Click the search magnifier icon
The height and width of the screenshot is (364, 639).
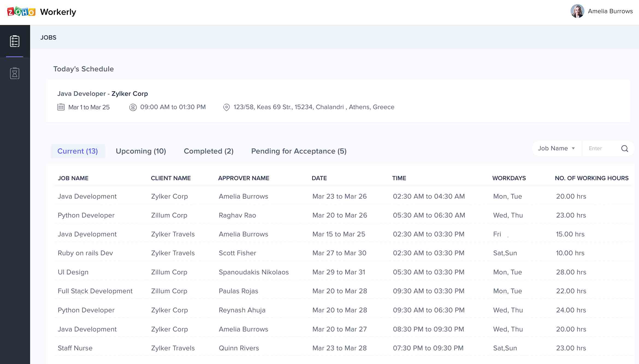tap(625, 148)
